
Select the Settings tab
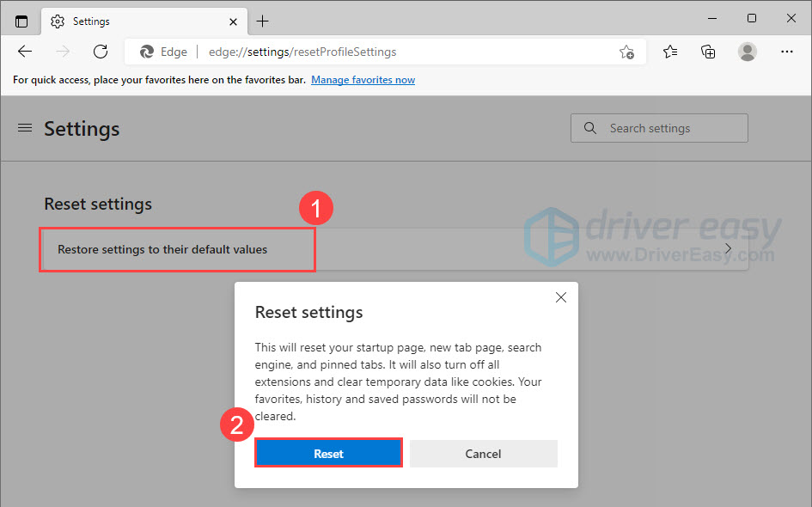(x=129, y=21)
